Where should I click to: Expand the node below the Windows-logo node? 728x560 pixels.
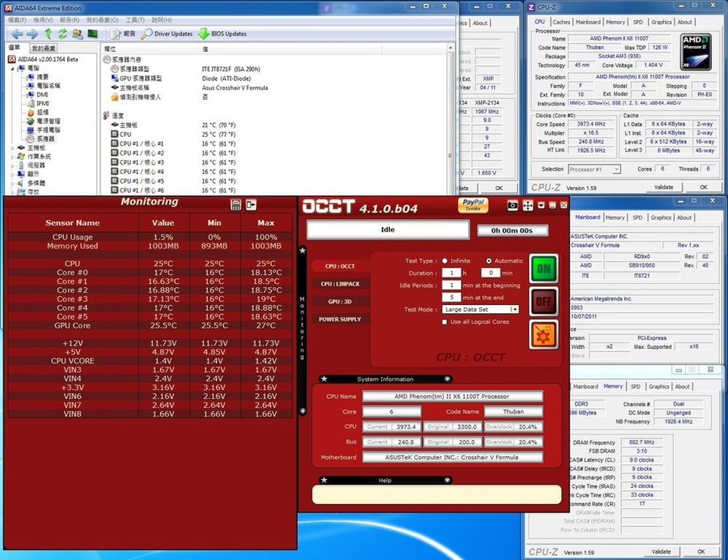point(12,165)
